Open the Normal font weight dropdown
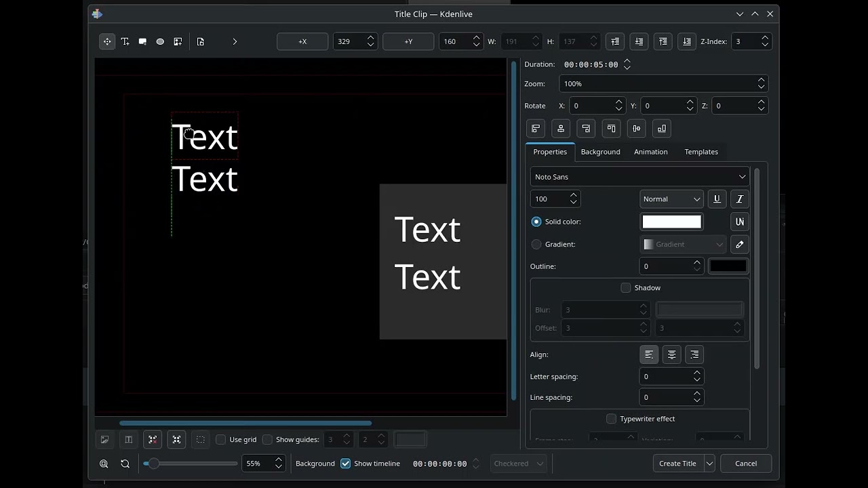 click(x=671, y=199)
